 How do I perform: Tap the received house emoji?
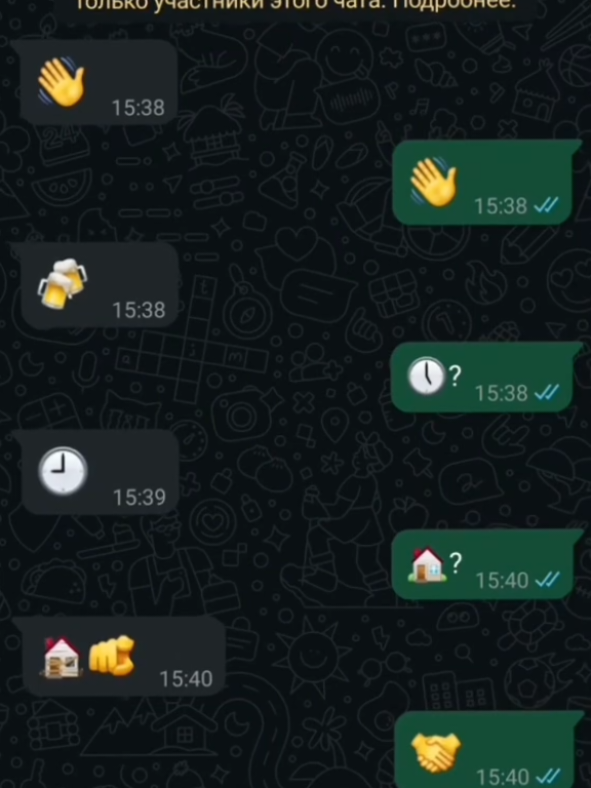(61, 657)
